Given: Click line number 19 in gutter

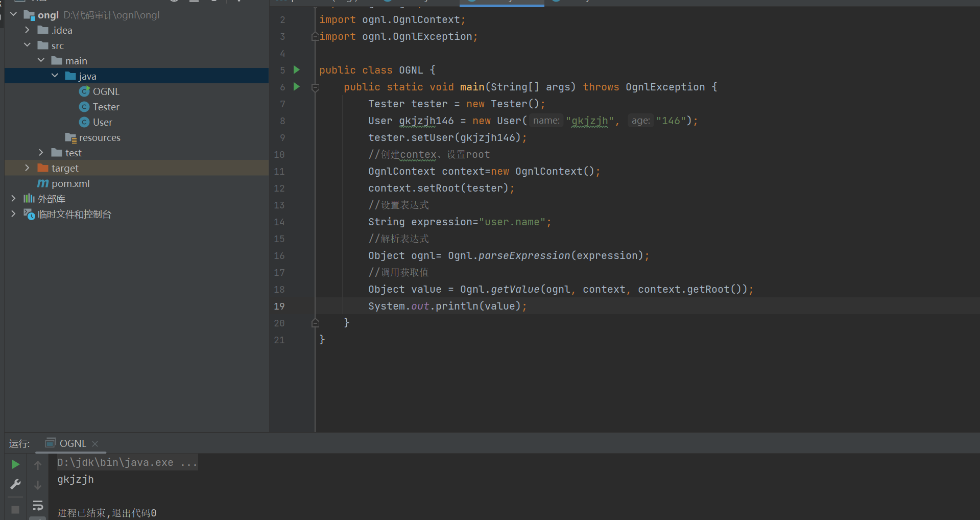Looking at the screenshot, I should [279, 306].
